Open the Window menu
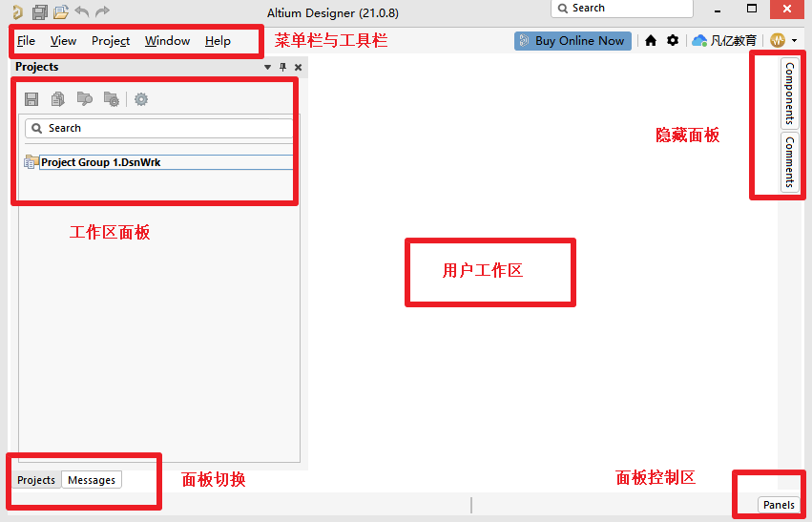Viewport: 812px width, 522px height. [167, 41]
